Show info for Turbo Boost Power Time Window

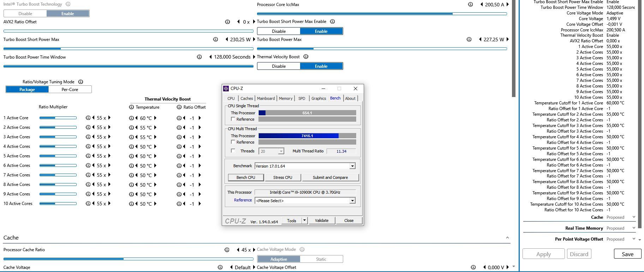pyautogui.click(x=199, y=57)
